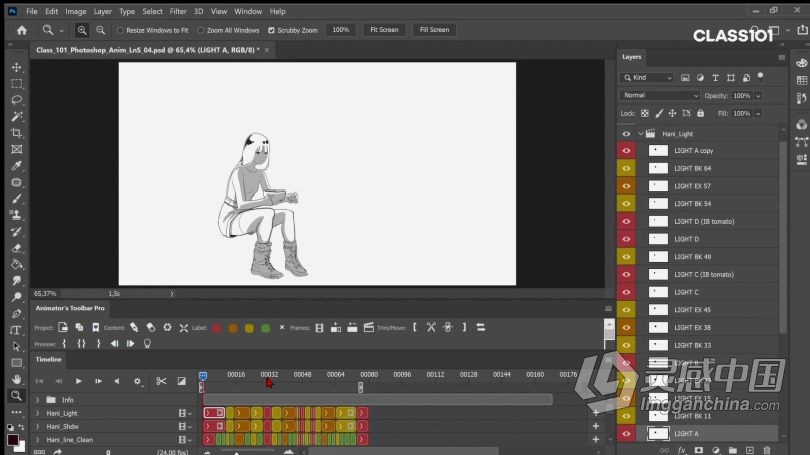810x455 pixels.
Task: Select the Magic Wand tool
Action: click(17, 116)
